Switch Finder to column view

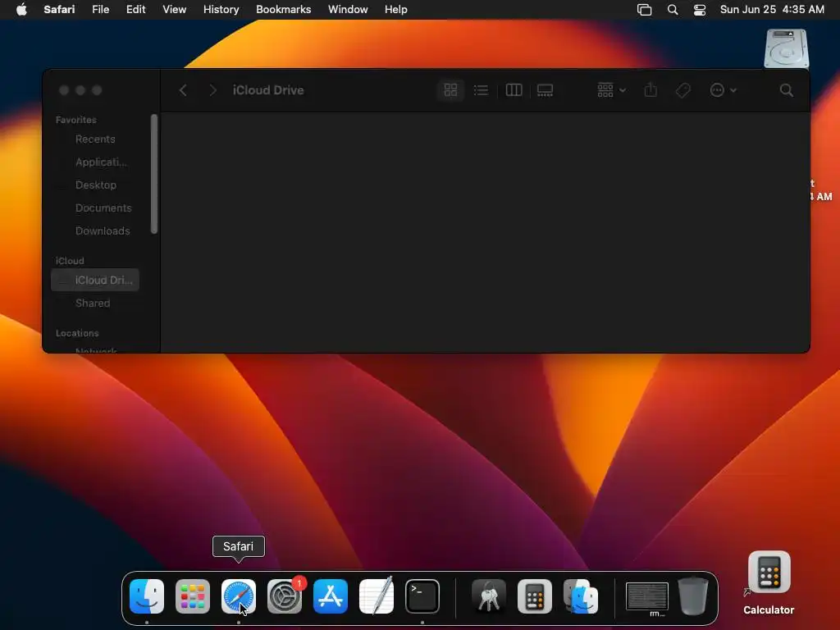[514, 90]
